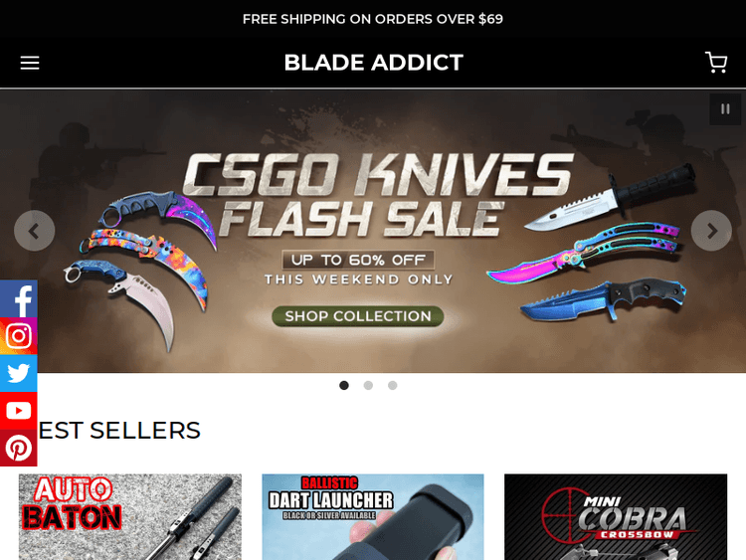The image size is (746, 560).
Task: Click the free shipping announcement bar
Action: coord(373,19)
